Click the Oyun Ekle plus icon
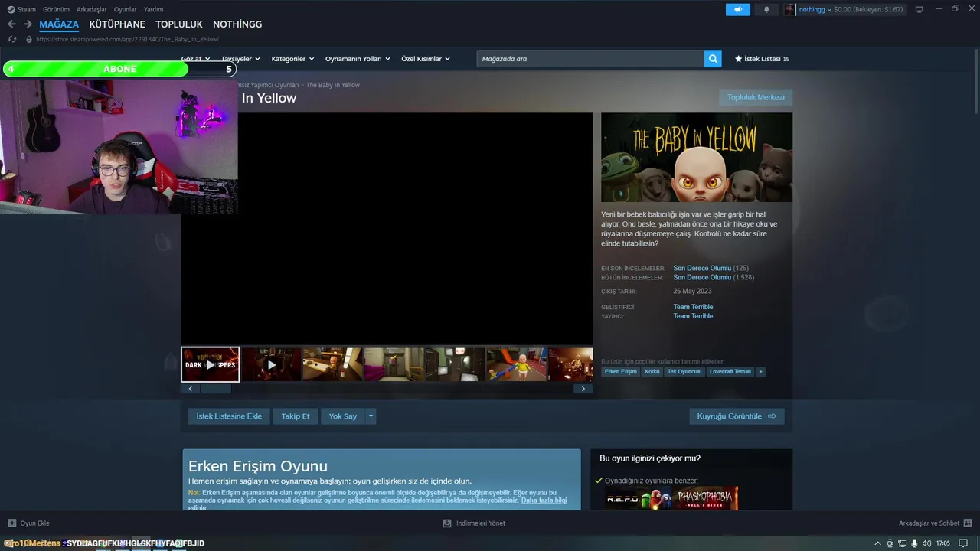Screen dimensions: 980x551 point(11,523)
